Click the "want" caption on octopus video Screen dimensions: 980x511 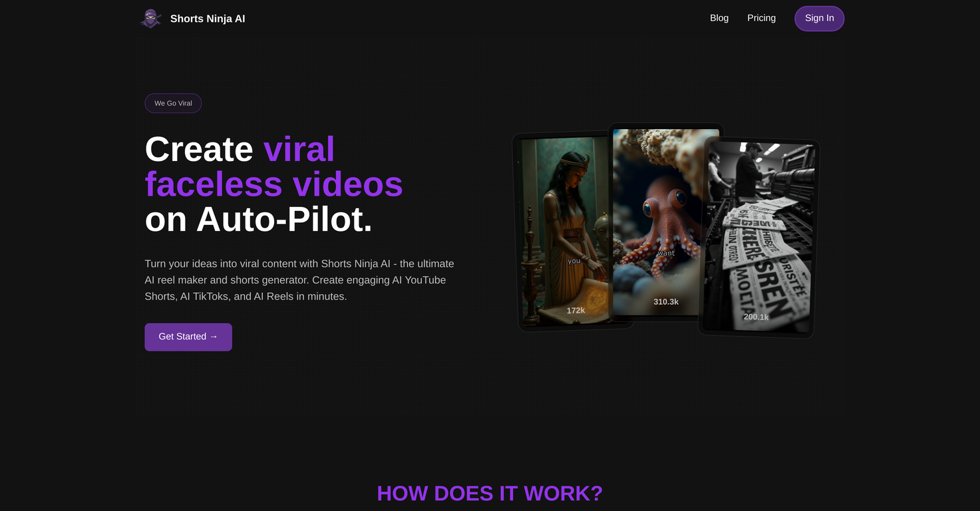tap(666, 254)
